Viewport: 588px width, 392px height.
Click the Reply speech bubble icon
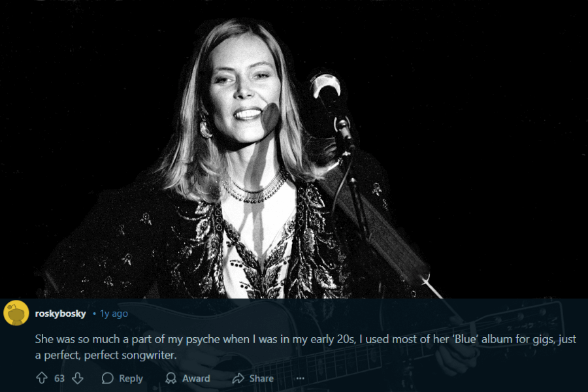pos(108,378)
